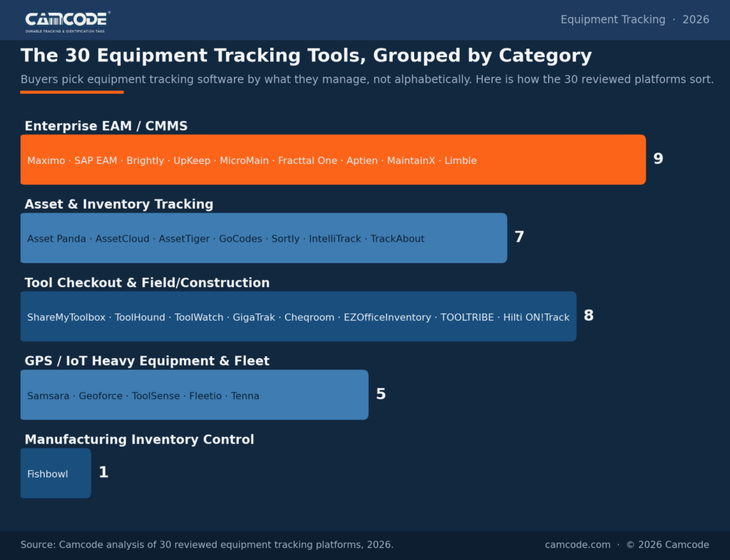Click the 'Fishbowl' bar

56,473
